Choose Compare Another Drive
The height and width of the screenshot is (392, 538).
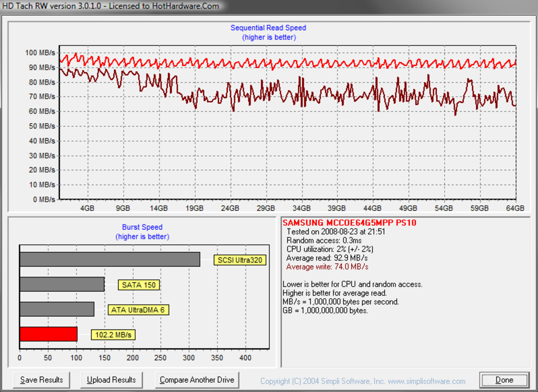coord(197,380)
